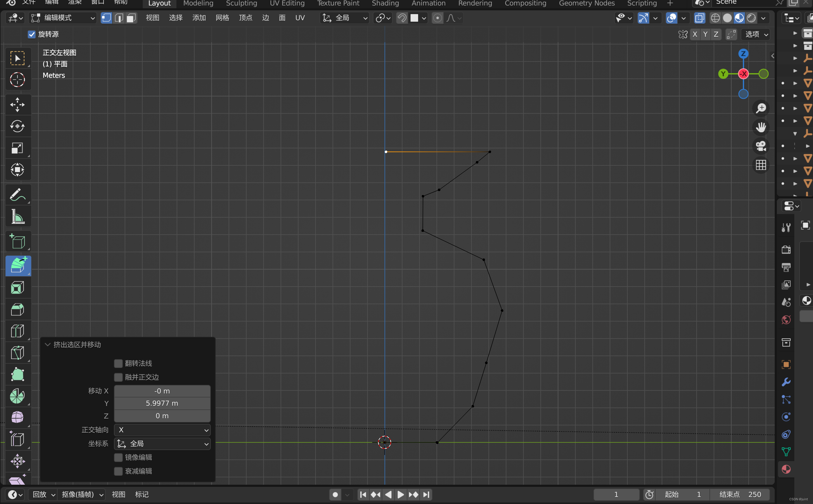The width and height of the screenshot is (813, 504).
Task: Click the zoom magnifier viewport icon
Action: click(x=761, y=108)
